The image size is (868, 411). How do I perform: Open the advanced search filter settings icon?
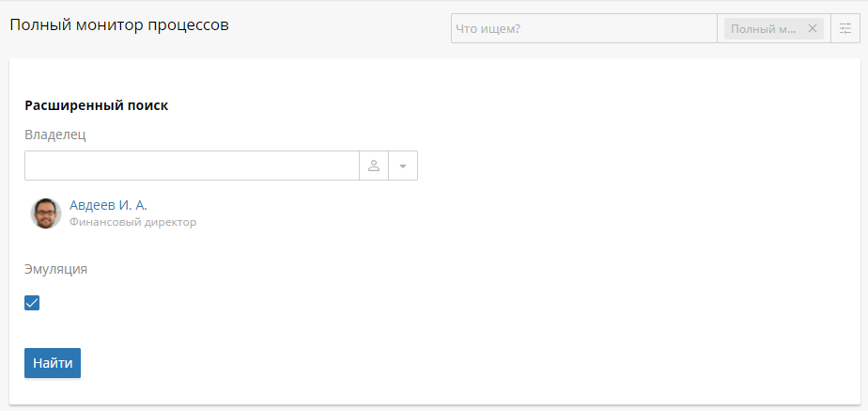tap(845, 28)
